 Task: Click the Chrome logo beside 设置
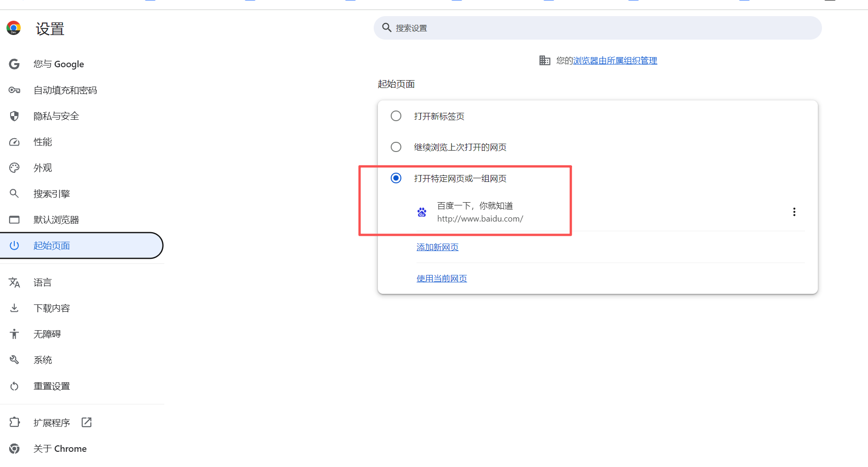(14, 28)
